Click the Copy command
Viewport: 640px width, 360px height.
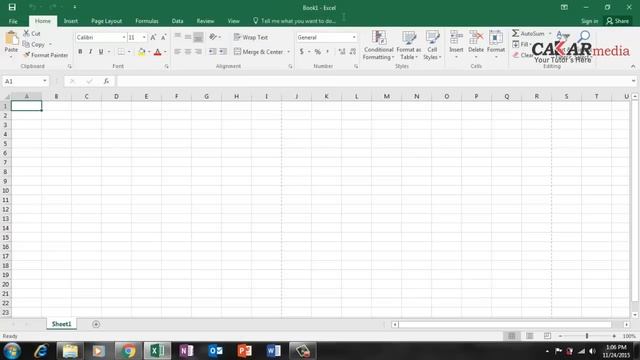coord(34,44)
